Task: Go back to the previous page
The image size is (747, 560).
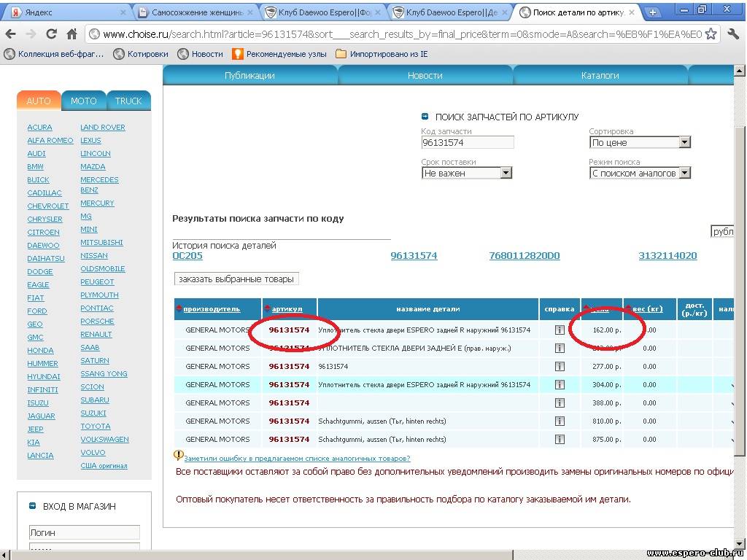Action: coord(10,34)
